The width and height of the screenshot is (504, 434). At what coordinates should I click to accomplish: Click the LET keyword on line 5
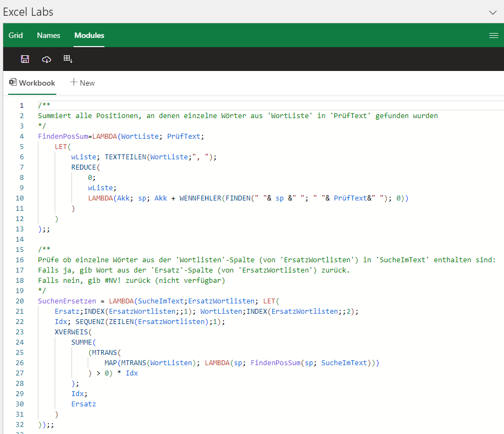61,147
